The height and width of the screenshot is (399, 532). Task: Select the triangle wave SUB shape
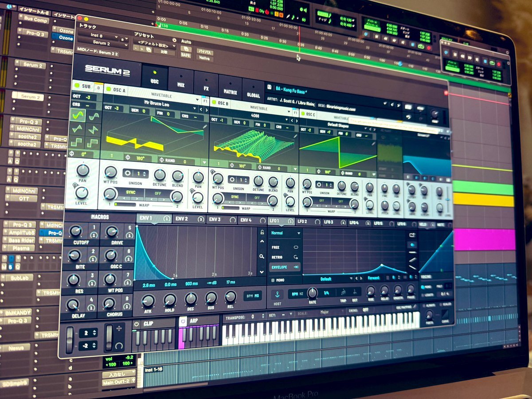[78, 129]
